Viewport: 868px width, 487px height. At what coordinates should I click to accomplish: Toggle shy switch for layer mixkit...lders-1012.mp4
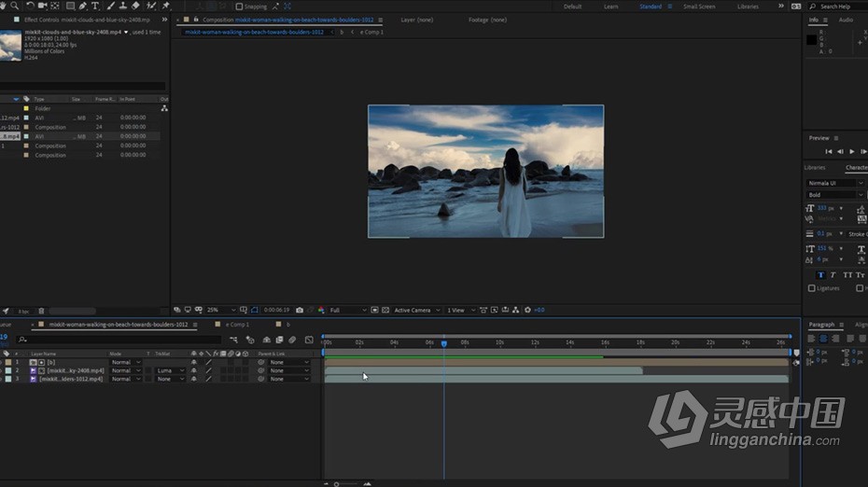point(194,379)
